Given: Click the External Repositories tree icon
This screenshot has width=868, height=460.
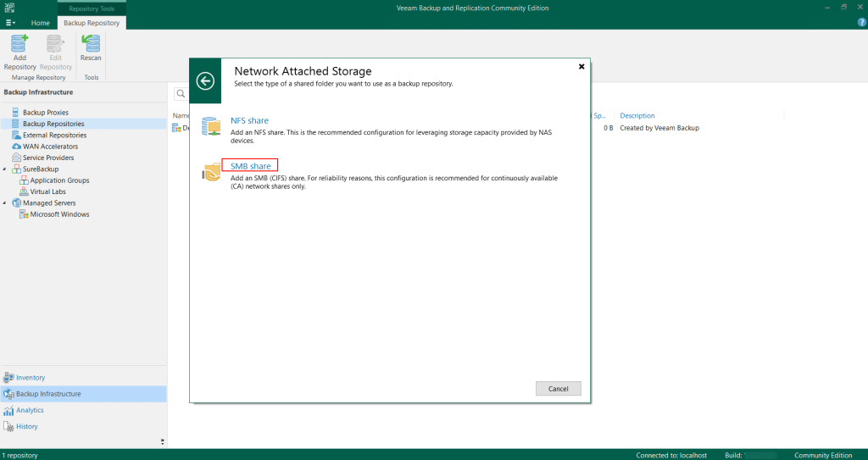Looking at the screenshot, I should coord(16,135).
